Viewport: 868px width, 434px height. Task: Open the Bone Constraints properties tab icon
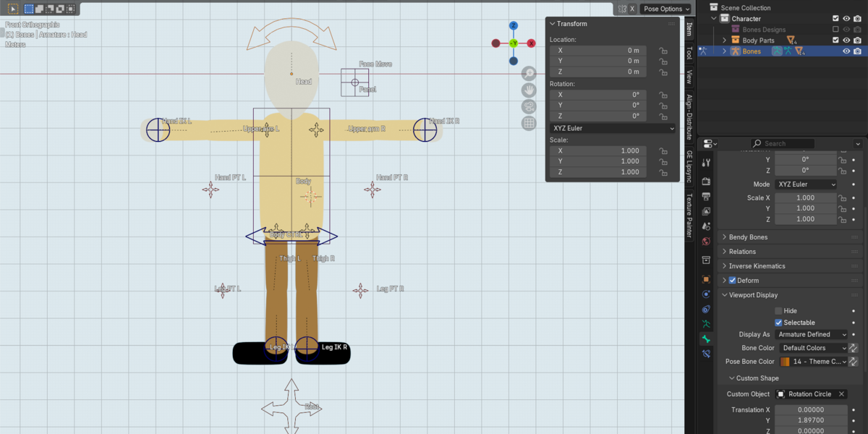pyautogui.click(x=707, y=354)
